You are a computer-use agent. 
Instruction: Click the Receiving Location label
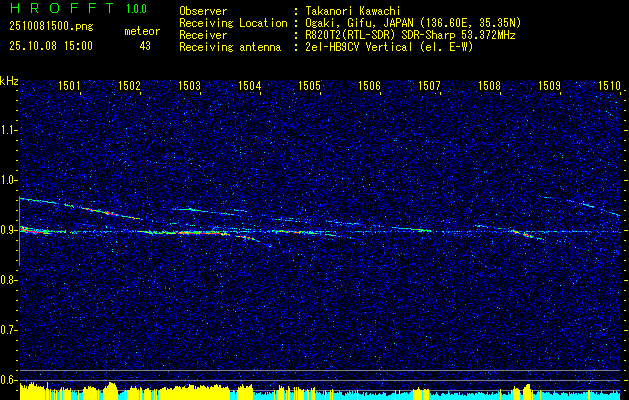pos(233,23)
